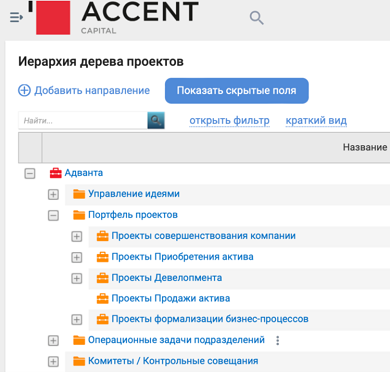Click the search button next to Найти field
Screen dimensions: 390x372
[x=156, y=120]
